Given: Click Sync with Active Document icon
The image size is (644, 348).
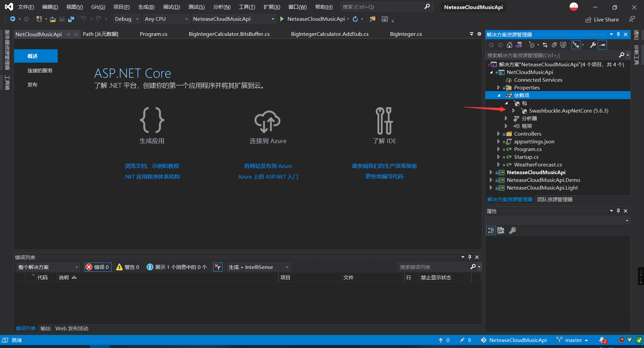Looking at the screenshot, I should click(x=545, y=45).
